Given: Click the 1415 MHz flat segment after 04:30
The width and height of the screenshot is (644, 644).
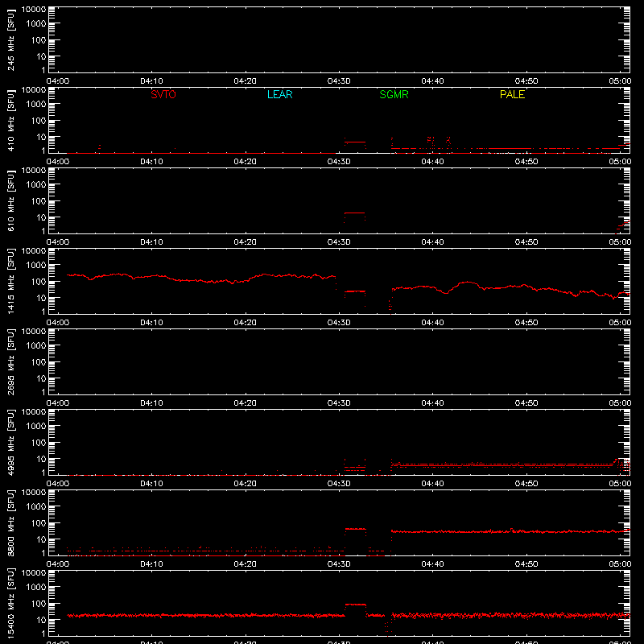Looking at the screenshot, I should coord(354,291).
